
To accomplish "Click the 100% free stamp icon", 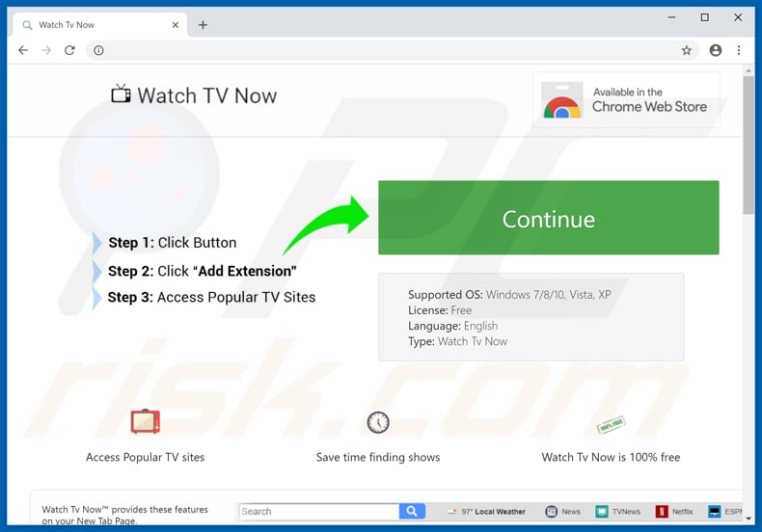I will pyautogui.click(x=611, y=425).
